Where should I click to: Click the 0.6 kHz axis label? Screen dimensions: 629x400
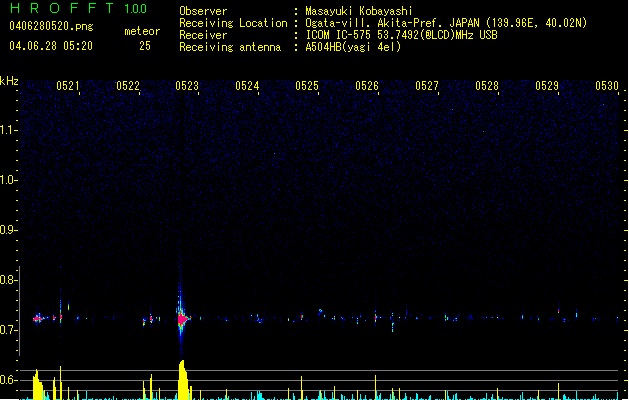point(7,380)
